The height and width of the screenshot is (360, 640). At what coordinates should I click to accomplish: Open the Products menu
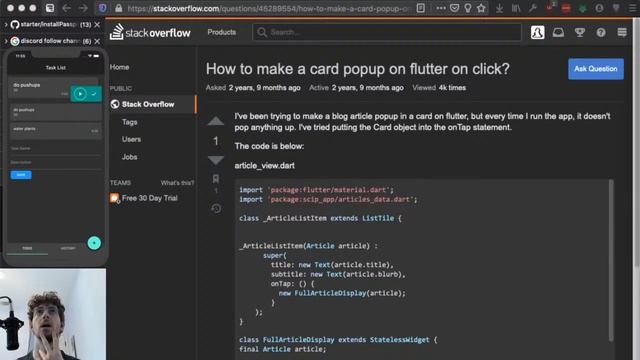click(x=222, y=32)
